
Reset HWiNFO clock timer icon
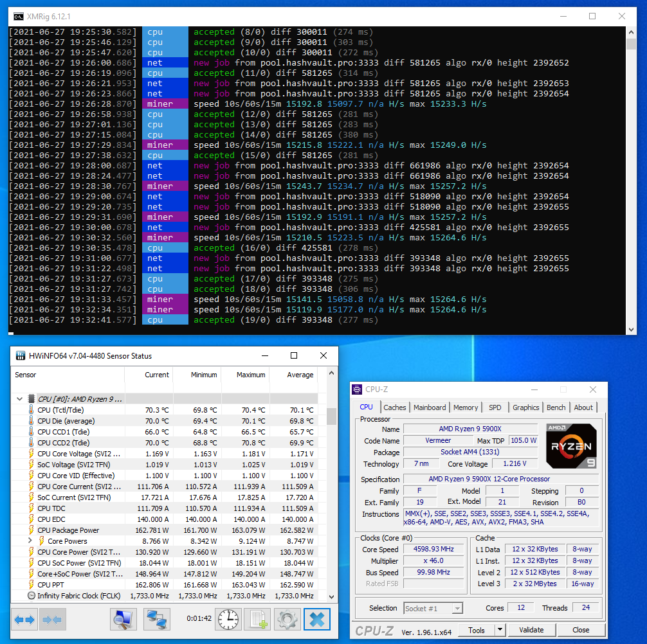point(228,620)
